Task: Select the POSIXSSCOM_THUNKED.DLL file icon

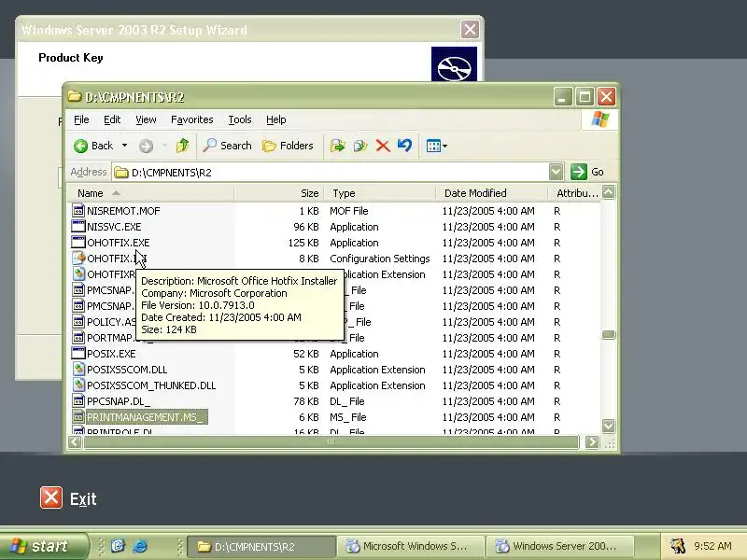Action: coord(78,385)
